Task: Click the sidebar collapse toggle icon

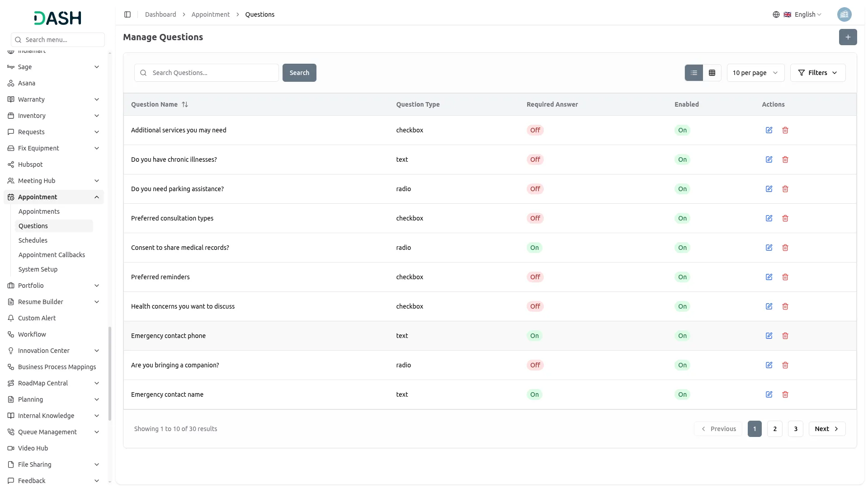Action: click(127, 14)
